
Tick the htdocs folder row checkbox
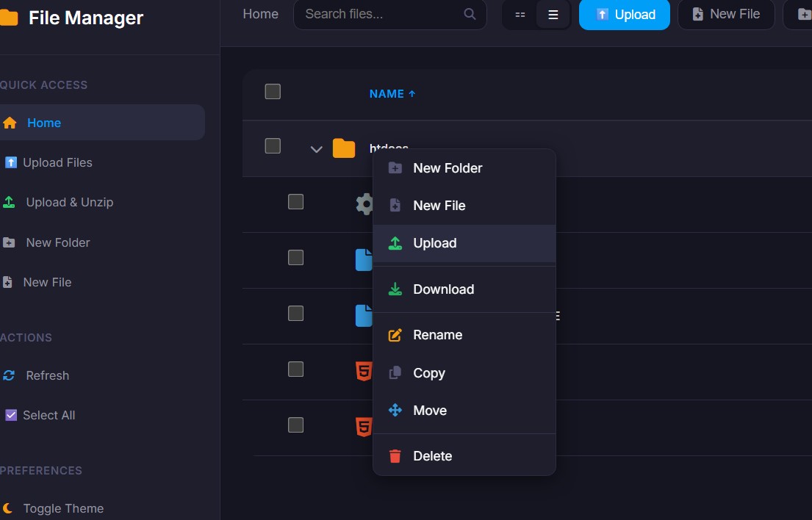coord(273,146)
